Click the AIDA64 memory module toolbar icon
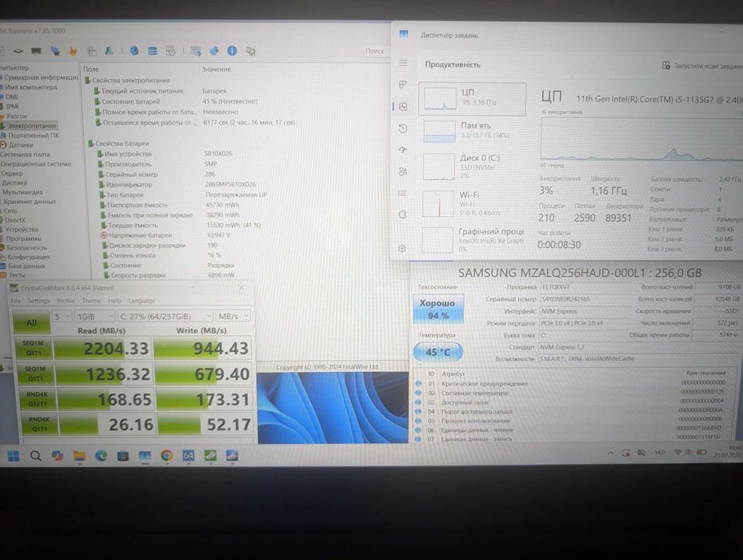The height and width of the screenshot is (560, 743). (37, 50)
